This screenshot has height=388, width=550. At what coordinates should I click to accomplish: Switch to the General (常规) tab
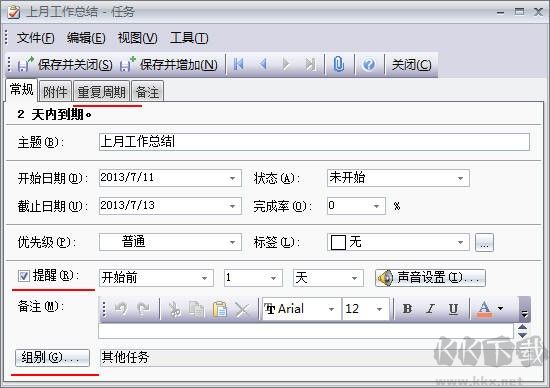[x=21, y=90]
